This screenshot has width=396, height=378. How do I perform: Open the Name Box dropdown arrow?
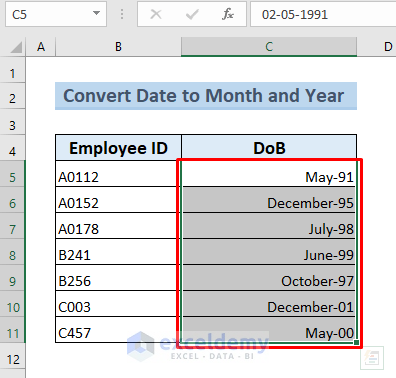point(96,13)
